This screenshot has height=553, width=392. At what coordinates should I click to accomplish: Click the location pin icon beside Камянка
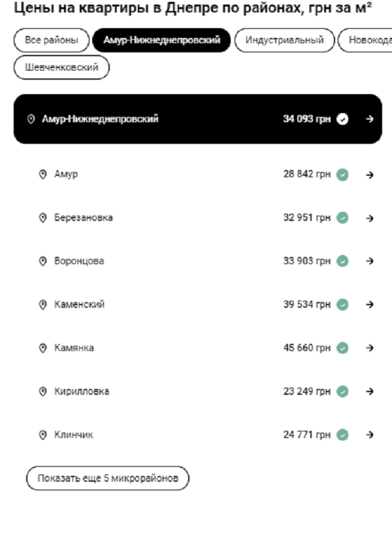click(43, 348)
